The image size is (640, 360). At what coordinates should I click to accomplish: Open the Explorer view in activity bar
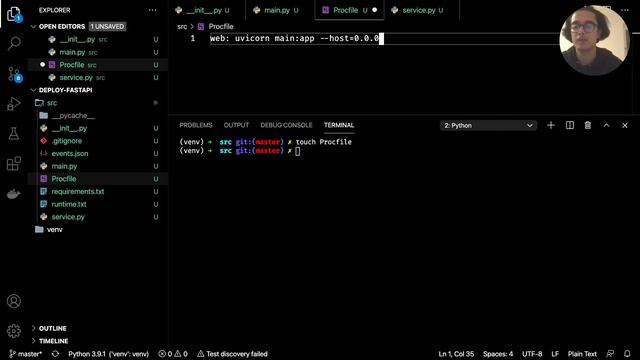click(x=14, y=14)
